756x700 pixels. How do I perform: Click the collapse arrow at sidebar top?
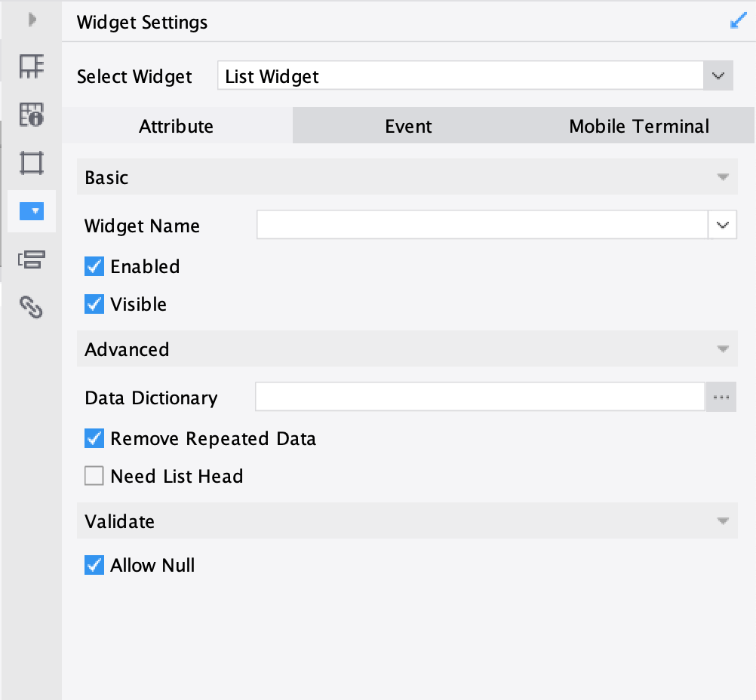coord(31,20)
